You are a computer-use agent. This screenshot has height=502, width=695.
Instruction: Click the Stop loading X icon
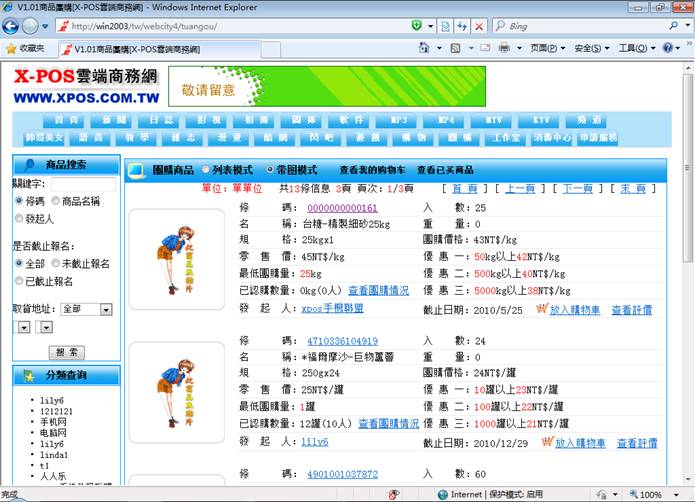tap(480, 25)
